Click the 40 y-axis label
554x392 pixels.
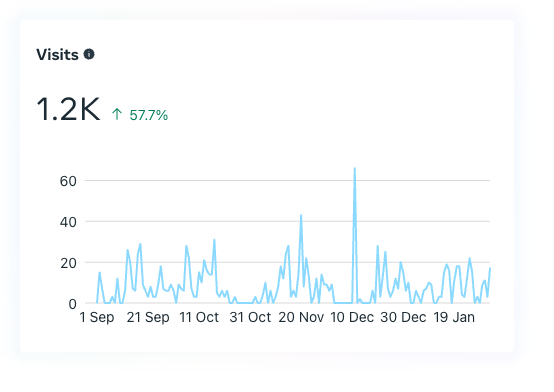point(68,222)
